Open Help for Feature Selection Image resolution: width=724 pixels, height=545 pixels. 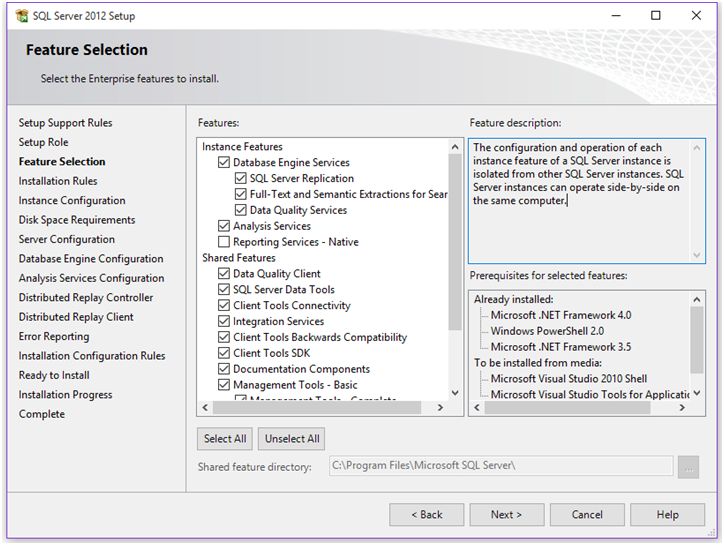tap(667, 515)
